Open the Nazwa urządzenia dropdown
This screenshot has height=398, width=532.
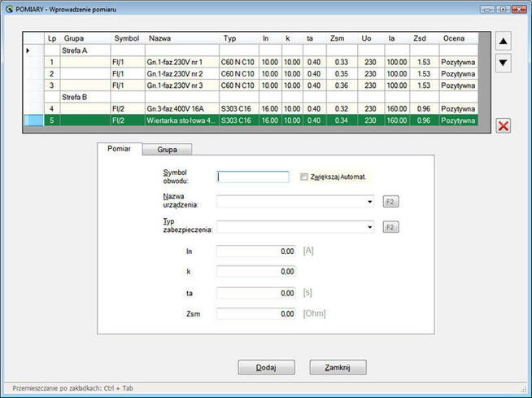(x=370, y=201)
